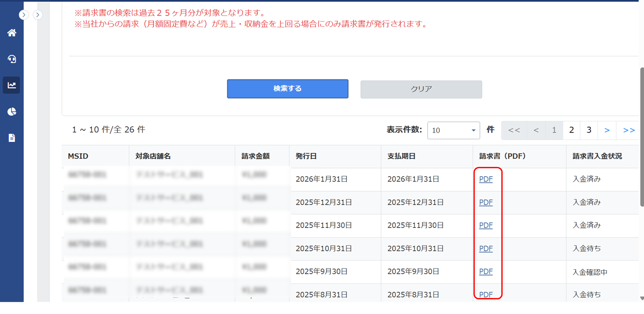644x314 pixels.
Task: Select the line chart sidebar icon
Action: 12,85
